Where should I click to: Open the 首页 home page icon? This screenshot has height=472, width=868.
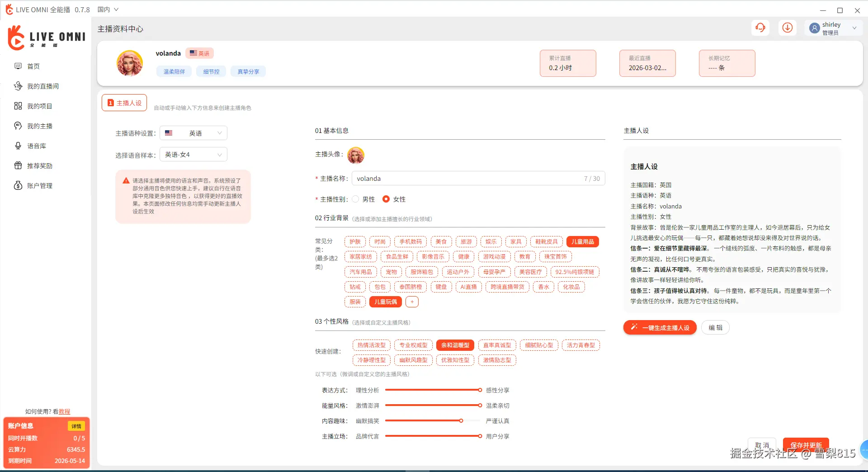click(x=18, y=66)
